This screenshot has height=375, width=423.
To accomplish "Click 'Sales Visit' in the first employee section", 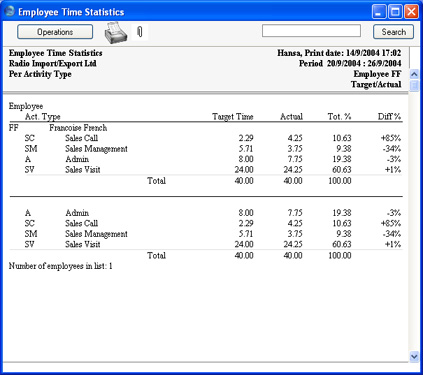I will coord(83,170).
